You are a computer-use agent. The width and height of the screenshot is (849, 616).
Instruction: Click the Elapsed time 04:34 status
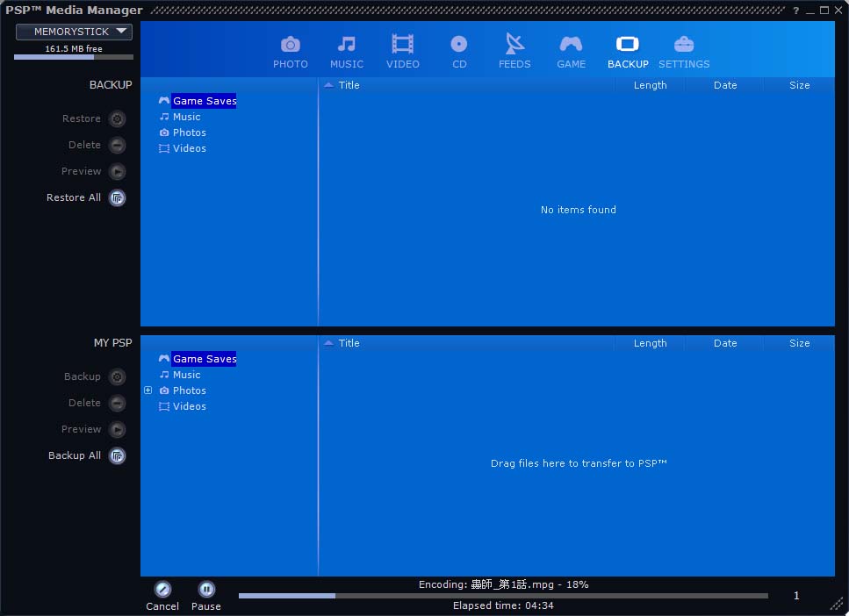click(503, 605)
